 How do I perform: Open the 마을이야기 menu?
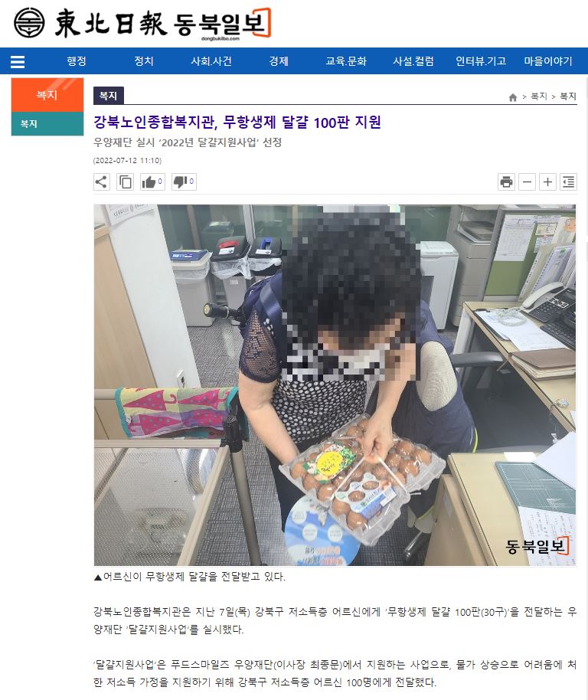(x=548, y=61)
